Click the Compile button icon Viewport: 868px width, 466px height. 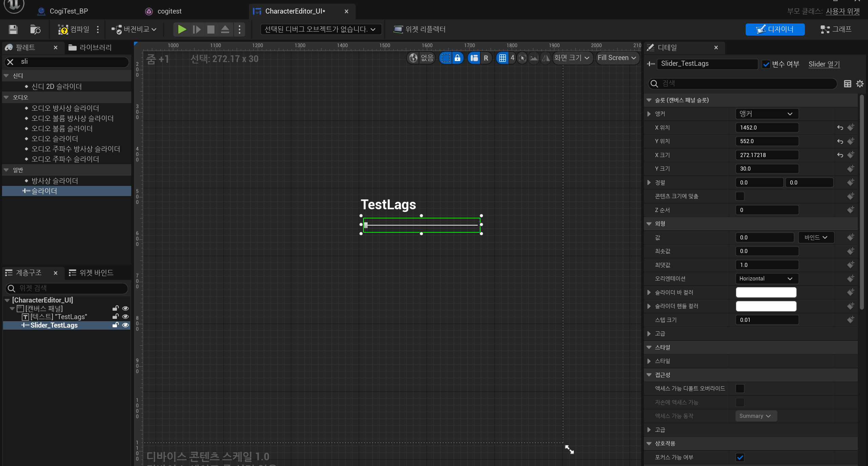(63, 30)
